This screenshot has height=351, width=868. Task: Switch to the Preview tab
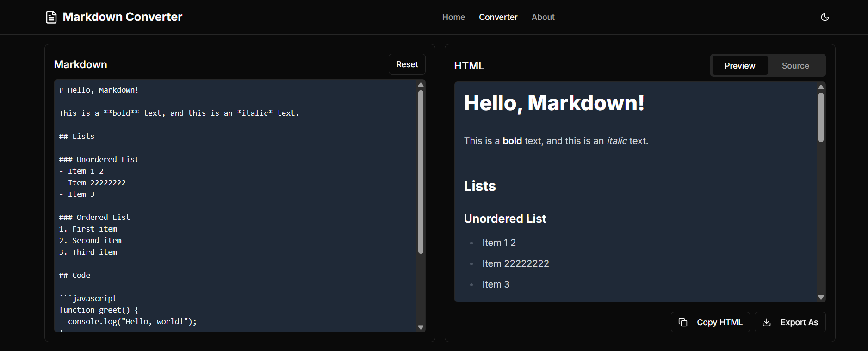pos(740,66)
